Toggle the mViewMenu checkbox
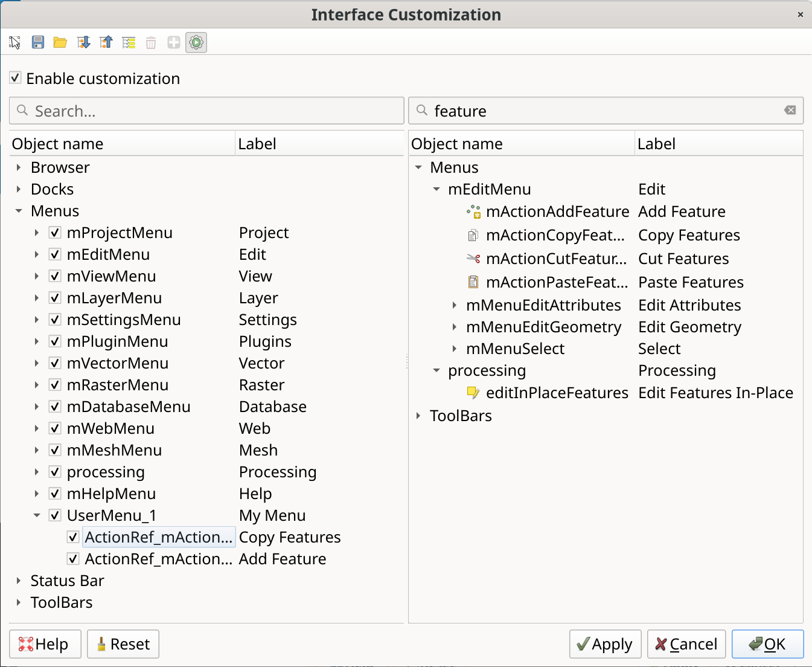The image size is (812, 667). coord(55,276)
